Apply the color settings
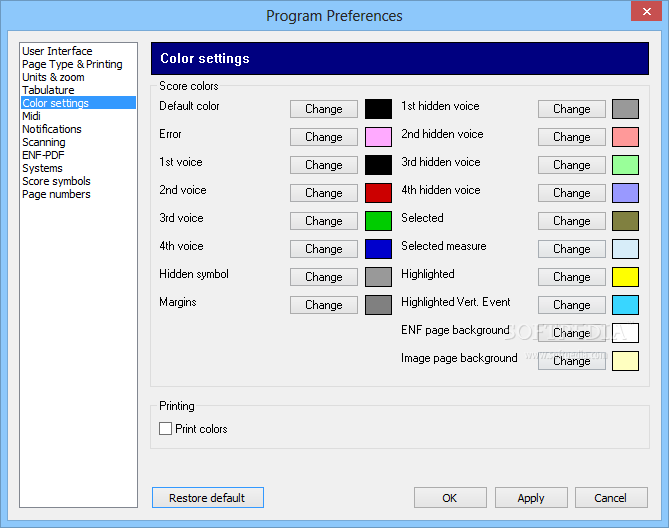 pos(531,498)
